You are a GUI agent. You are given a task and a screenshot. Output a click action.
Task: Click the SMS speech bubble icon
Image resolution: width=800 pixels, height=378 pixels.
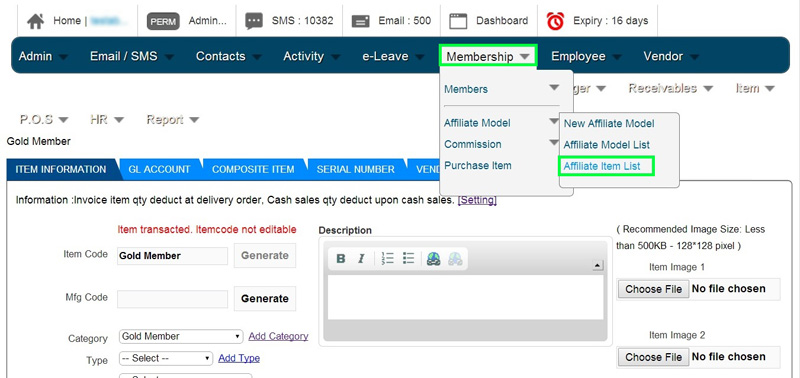pos(254,21)
